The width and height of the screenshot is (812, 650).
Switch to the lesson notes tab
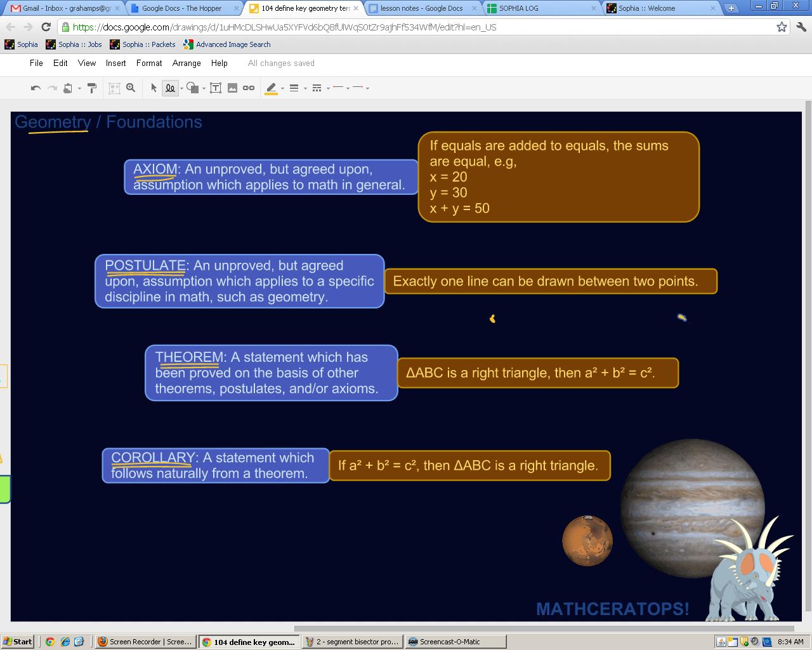click(422, 8)
